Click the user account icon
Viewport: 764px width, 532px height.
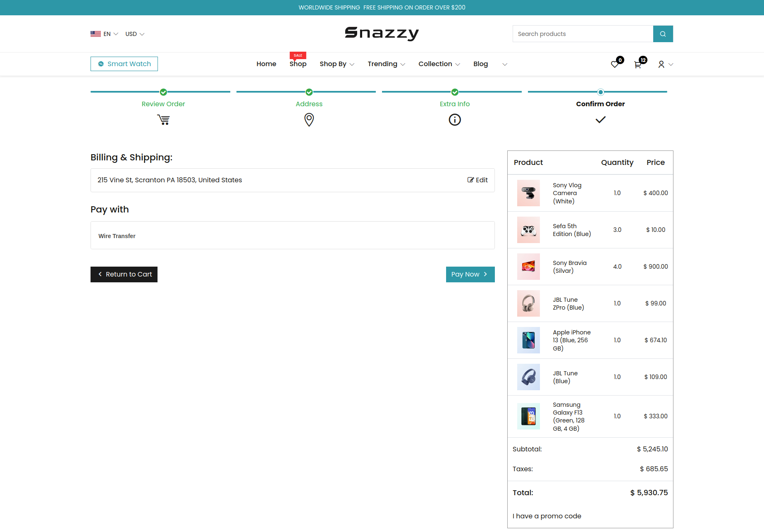[x=661, y=64]
